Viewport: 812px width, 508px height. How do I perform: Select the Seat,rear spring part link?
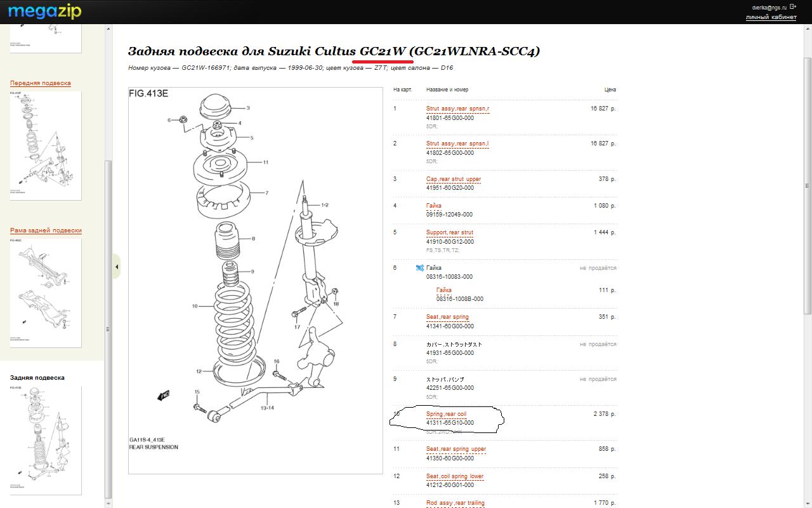point(447,317)
